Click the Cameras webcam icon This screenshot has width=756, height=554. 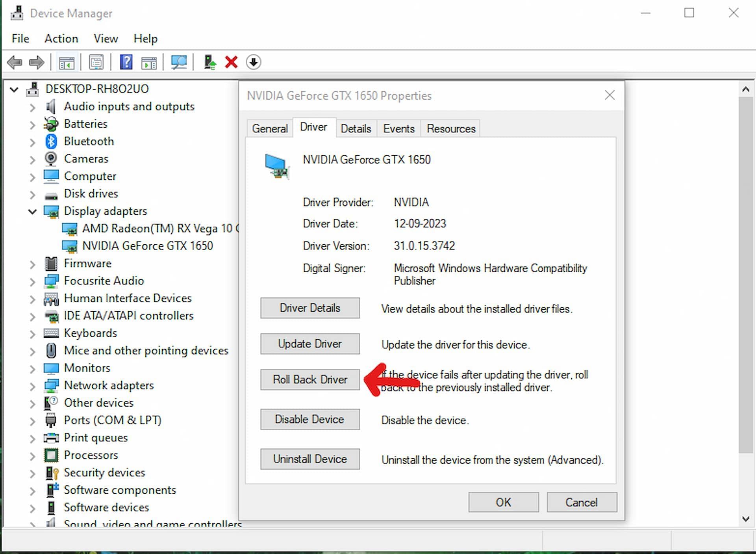[51, 159]
